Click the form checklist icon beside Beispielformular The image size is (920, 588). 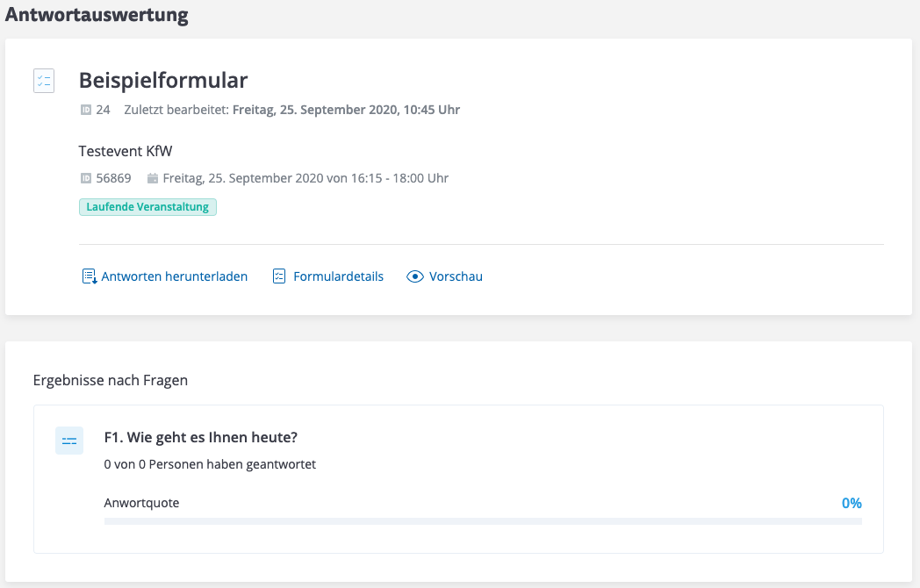[43, 81]
